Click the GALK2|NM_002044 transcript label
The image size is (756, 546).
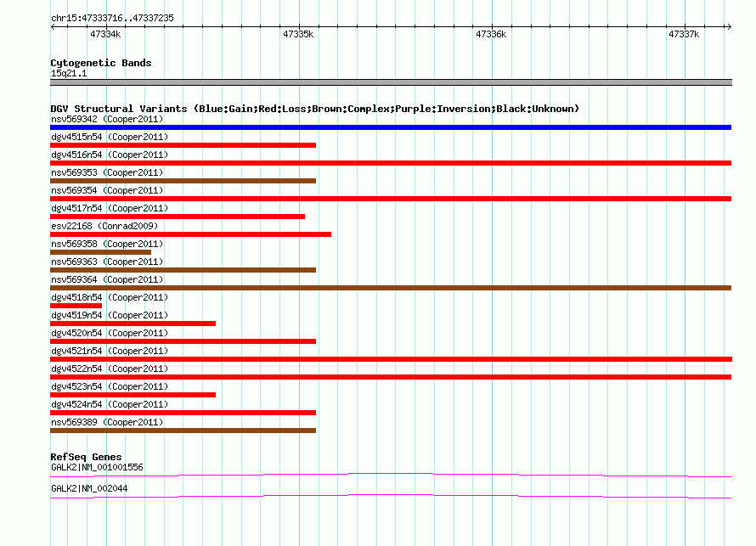point(89,488)
